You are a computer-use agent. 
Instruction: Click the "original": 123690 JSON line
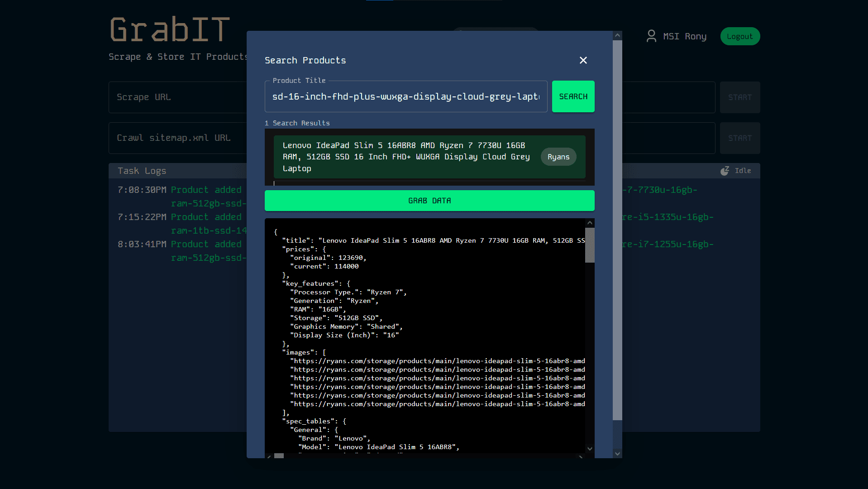328,258
